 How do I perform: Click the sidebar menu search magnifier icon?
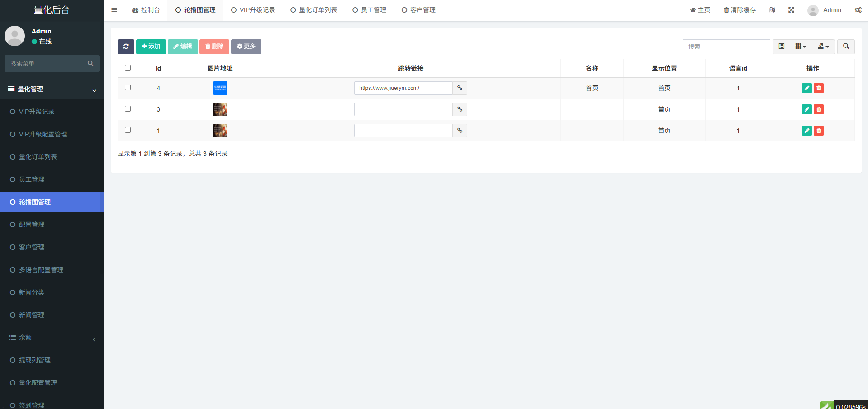tap(90, 63)
